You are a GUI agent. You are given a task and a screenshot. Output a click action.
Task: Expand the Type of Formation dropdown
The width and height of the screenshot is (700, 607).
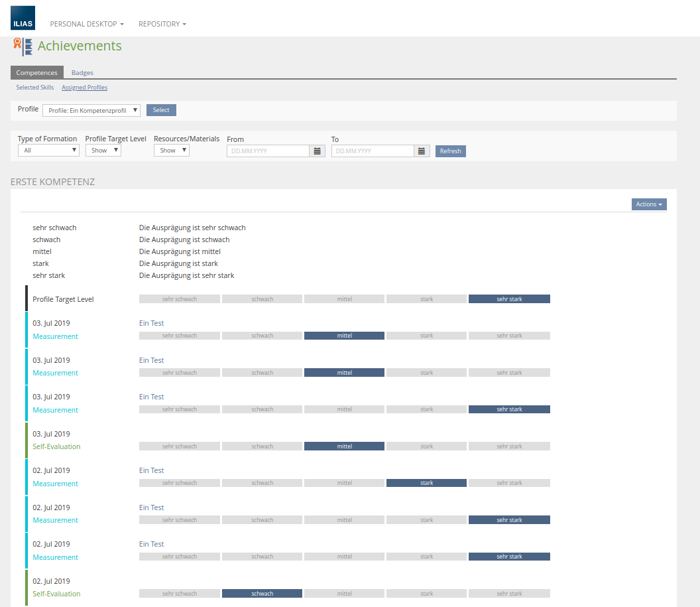[48, 151]
